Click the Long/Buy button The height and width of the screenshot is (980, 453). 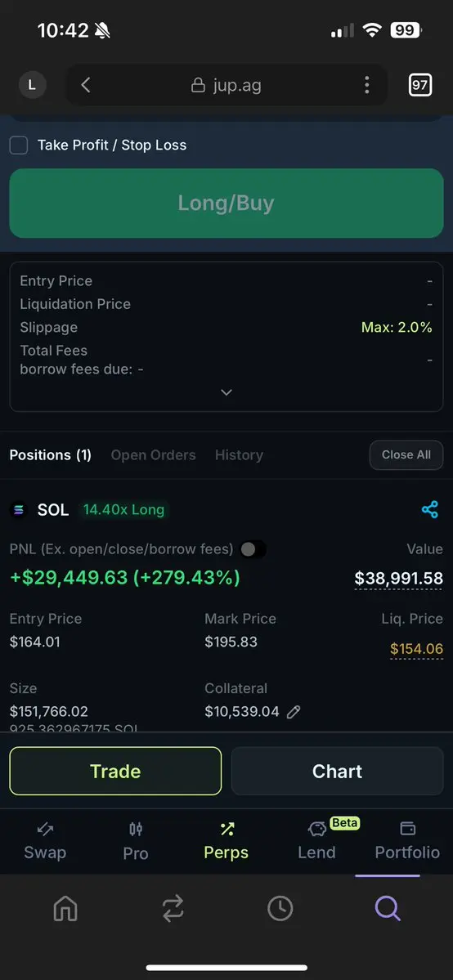[x=226, y=204]
